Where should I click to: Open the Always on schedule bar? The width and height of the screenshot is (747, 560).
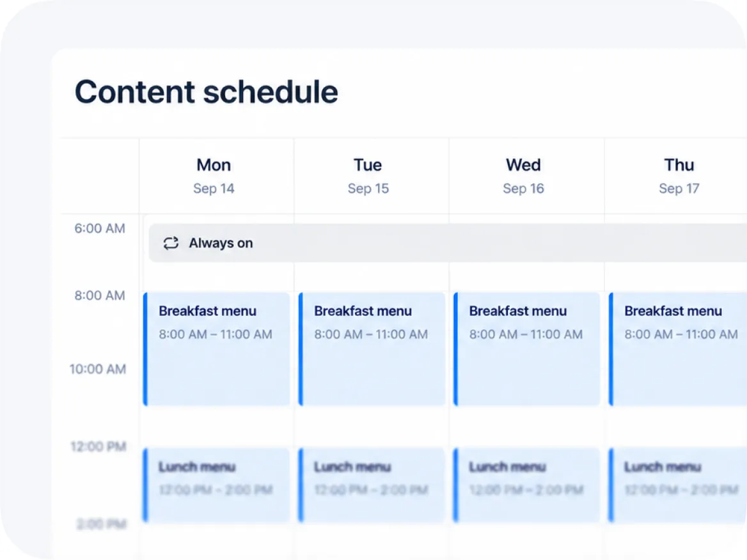click(x=448, y=243)
